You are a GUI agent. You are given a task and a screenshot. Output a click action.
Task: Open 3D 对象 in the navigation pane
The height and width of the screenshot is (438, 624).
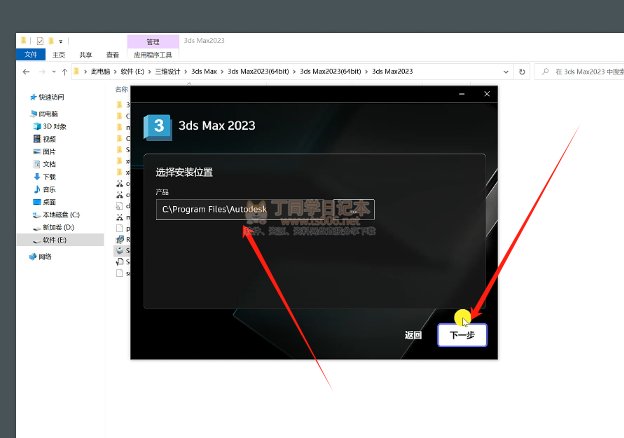tap(55, 126)
